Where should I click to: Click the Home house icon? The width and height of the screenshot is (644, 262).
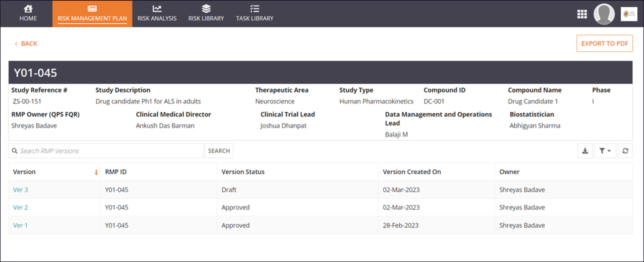click(x=28, y=9)
